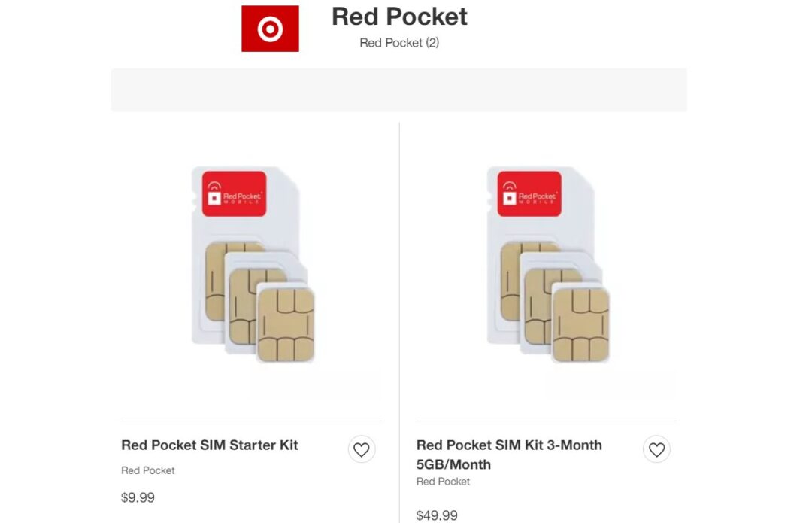Click the gray filter bar below the header
Viewport: 812px width, 523px height.
(x=401, y=89)
